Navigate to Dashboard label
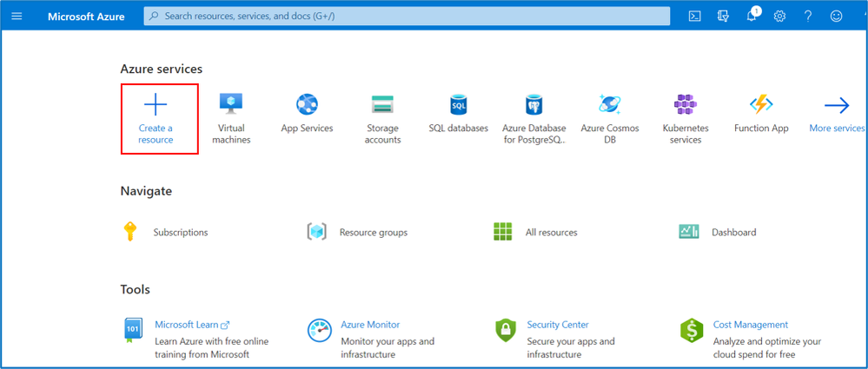Image resolution: width=868 pixels, height=369 pixels. [734, 233]
